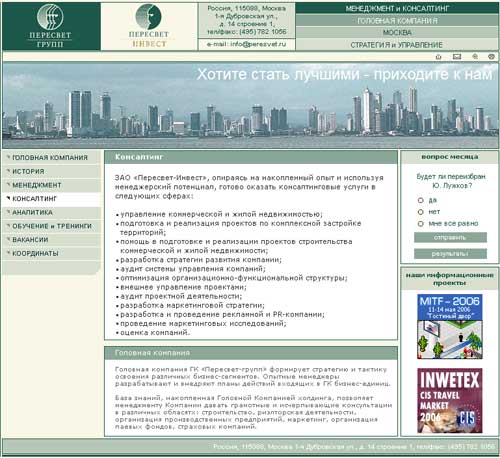
Task: Submit the poll with 'отправить'
Action: coord(450,237)
